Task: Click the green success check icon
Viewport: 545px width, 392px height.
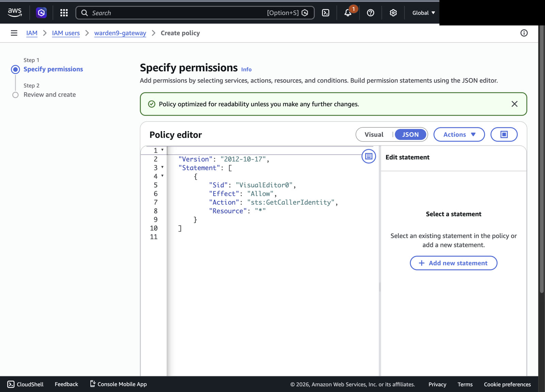Action: coord(152,104)
